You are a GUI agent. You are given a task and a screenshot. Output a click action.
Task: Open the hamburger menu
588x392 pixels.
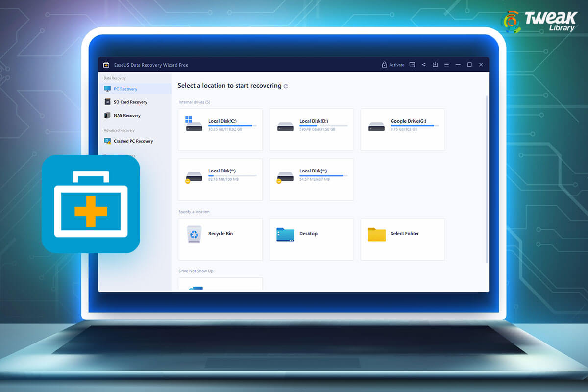446,64
